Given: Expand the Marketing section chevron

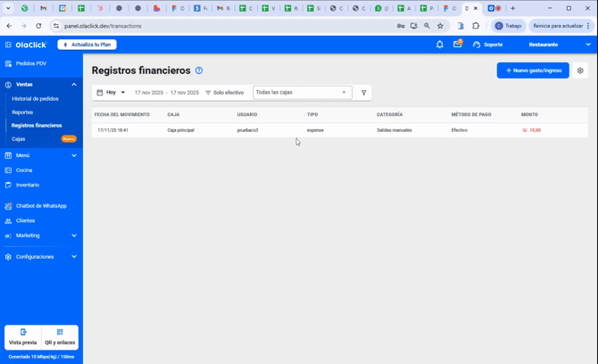Looking at the screenshot, I should (x=74, y=236).
